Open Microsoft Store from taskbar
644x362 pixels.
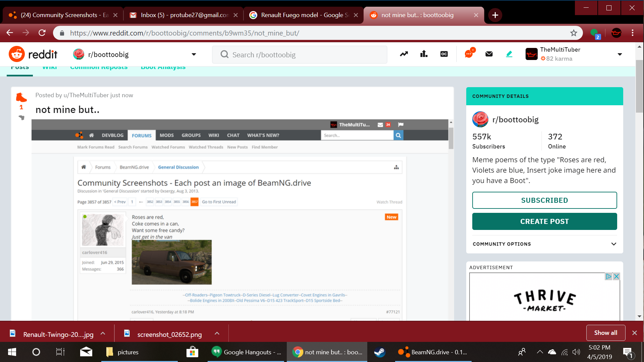click(192, 352)
